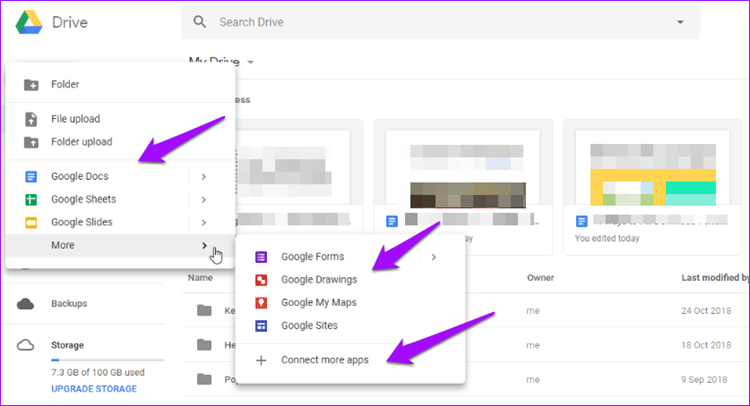
Task: Click the Google Slides icon
Action: 31,222
